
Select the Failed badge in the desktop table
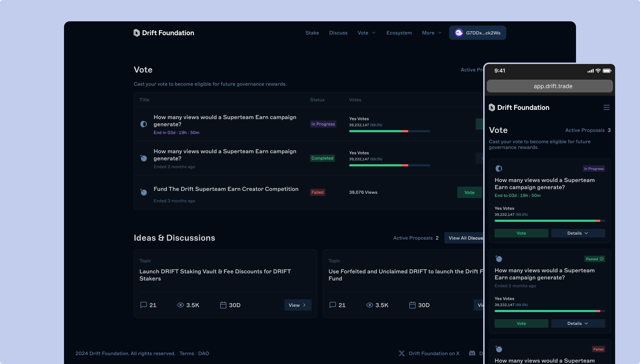click(x=318, y=192)
